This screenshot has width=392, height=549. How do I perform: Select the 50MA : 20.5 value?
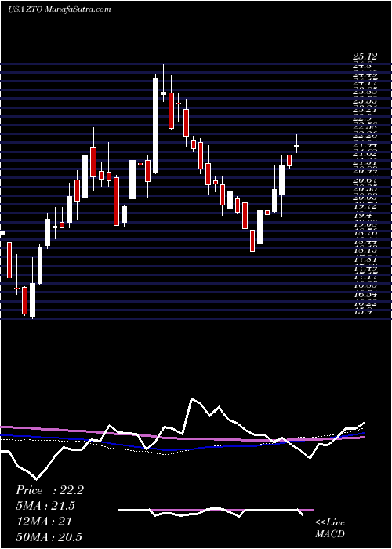(x=49, y=536)
